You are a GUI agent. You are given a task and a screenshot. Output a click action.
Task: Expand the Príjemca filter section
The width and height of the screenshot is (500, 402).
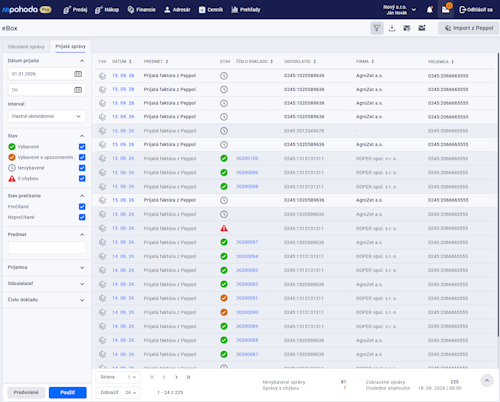coord(82,268)
